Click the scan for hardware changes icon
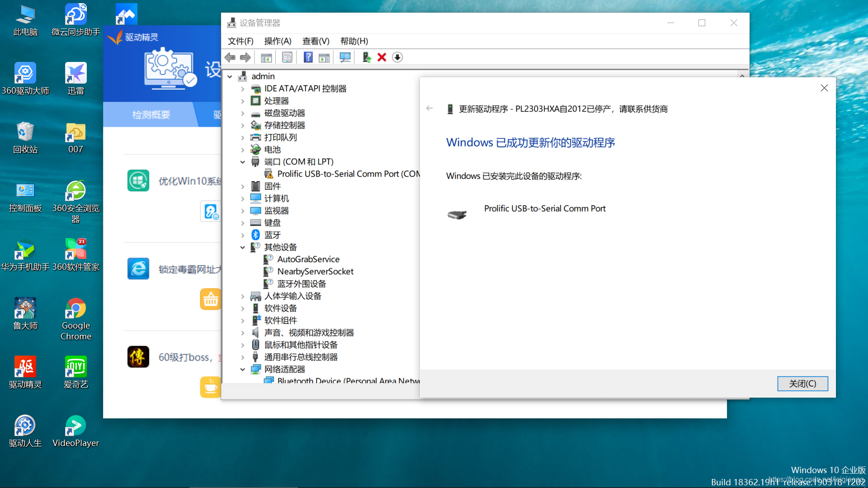The width and height of the screenshot is (868, 488). coord(345,57)
